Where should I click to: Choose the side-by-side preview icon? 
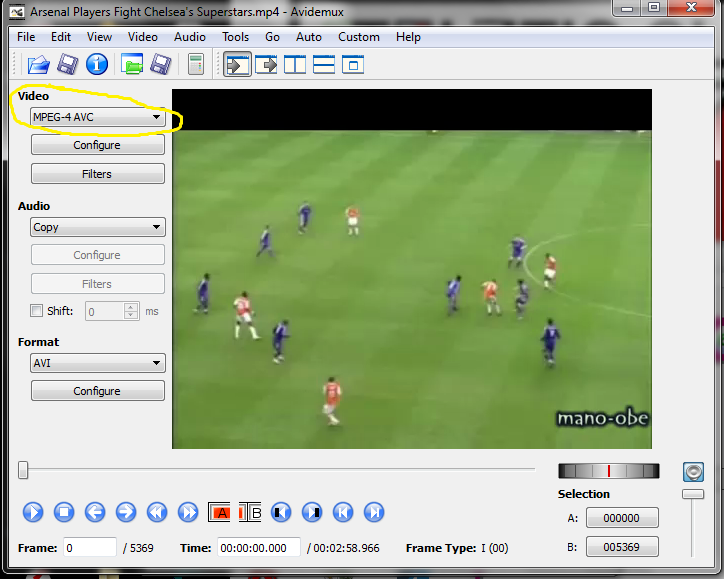coord(295,64)
